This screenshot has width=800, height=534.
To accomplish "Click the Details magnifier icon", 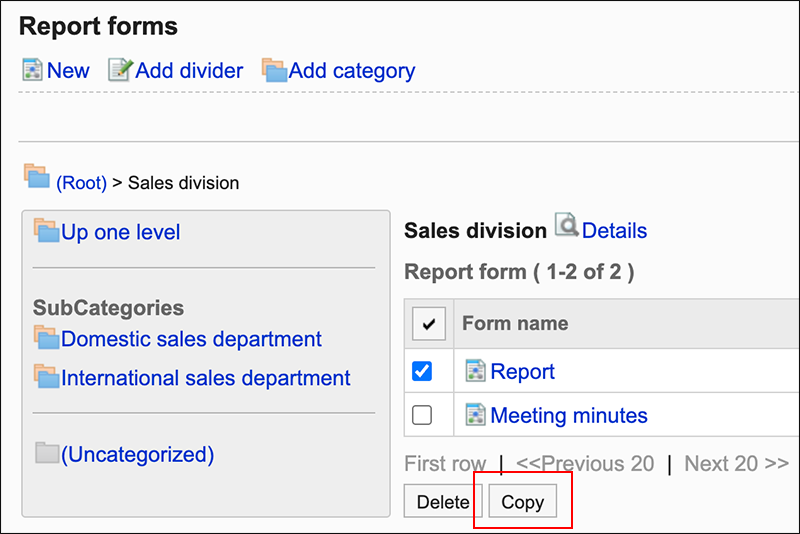I will point(567,225).
